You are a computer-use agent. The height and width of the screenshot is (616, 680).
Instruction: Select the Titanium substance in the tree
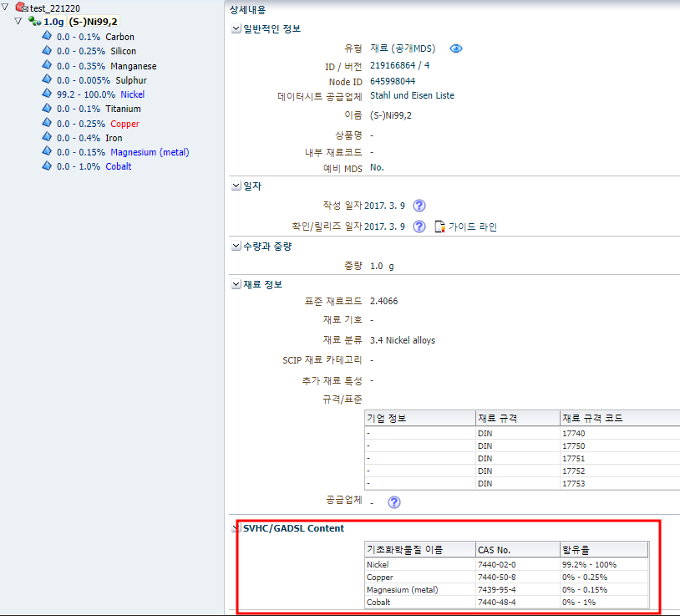click(123, 109)
